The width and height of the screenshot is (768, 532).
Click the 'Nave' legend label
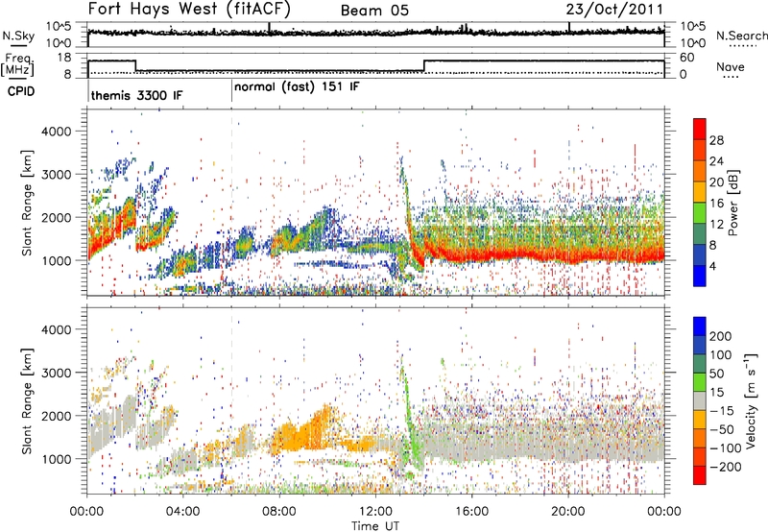pos(730,67)
